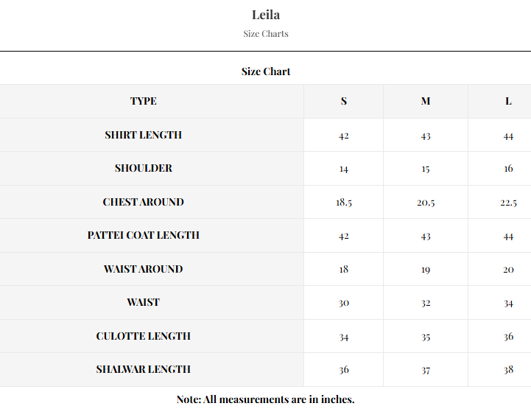The image size is (531, 420).
Task: Select the TYPE column header
Action: tap(144, 101)
